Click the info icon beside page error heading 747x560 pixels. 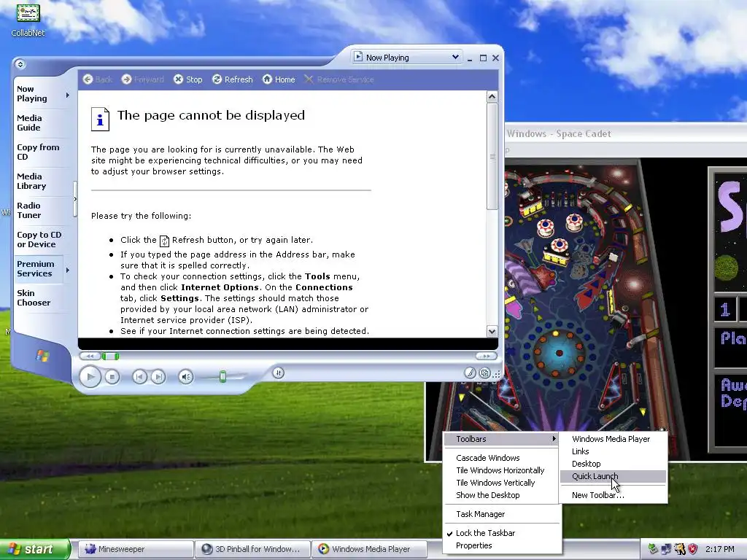pos(100,119)
